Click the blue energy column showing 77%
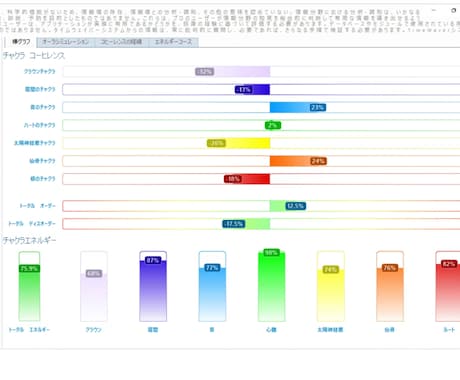460x380 pixels. [x=212, y=286]
